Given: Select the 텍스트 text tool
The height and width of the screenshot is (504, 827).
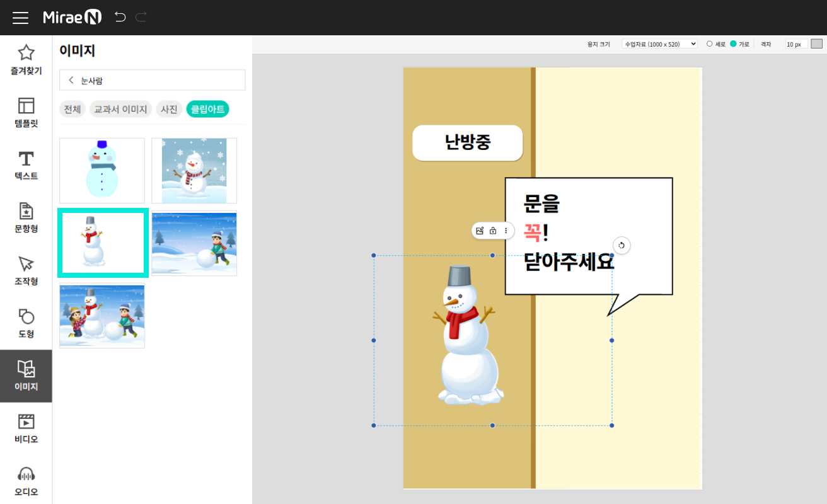Looking at the screenshot, I should (x=26, y=166).
